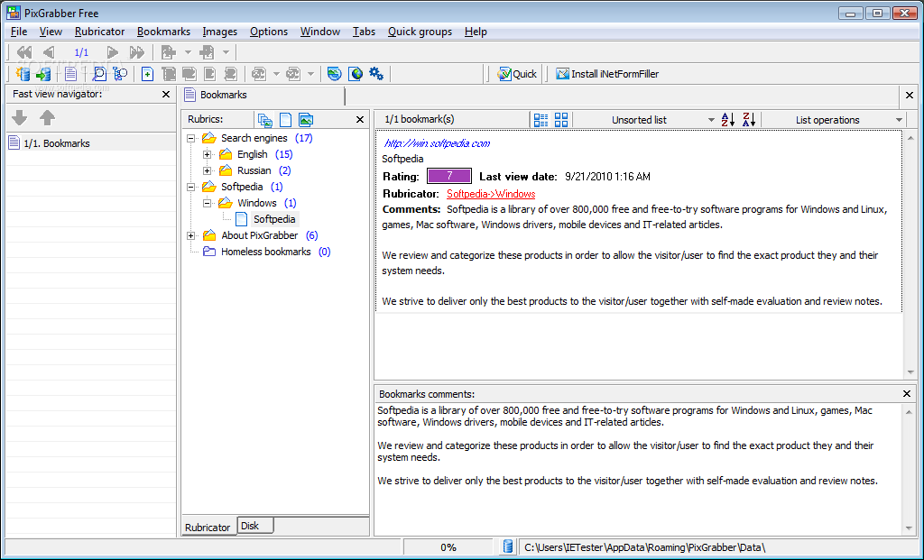Click the up arrow in Fast view navigator
This screenshot has width=924, height=560.
pyautogui.click(x=47, y=118)
